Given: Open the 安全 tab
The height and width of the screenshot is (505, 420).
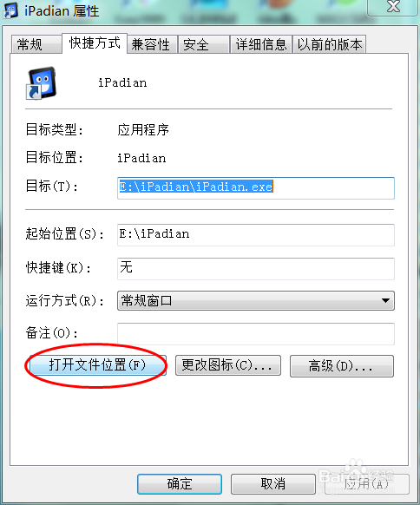Looking at the screenshot, I should 203,44.
